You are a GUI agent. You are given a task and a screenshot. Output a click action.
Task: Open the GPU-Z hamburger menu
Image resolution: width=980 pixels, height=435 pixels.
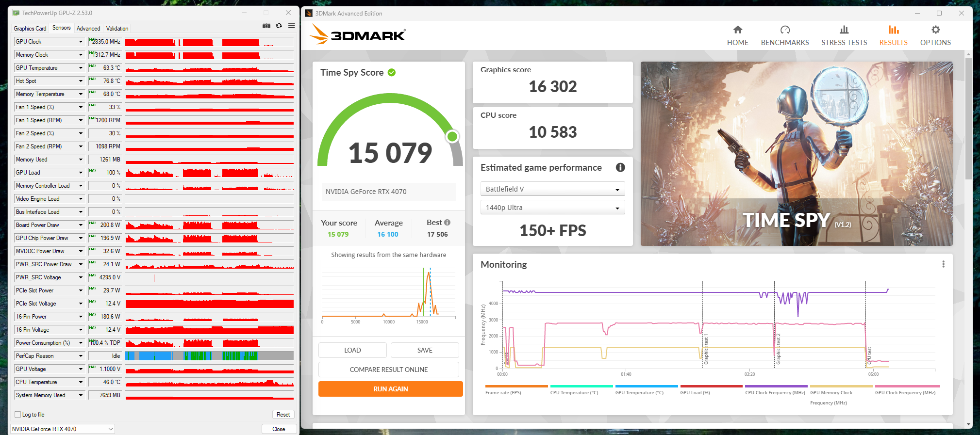pos(291,26)
